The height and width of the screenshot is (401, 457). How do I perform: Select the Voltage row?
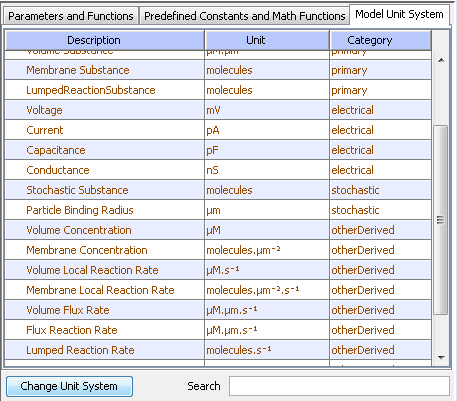click(218, 110)
